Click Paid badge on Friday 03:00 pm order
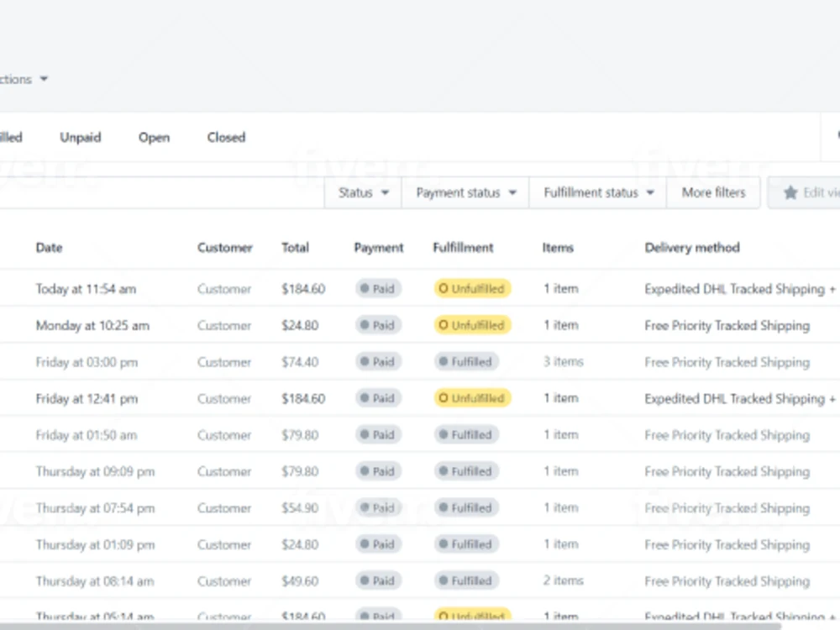 tap(378, 361)
